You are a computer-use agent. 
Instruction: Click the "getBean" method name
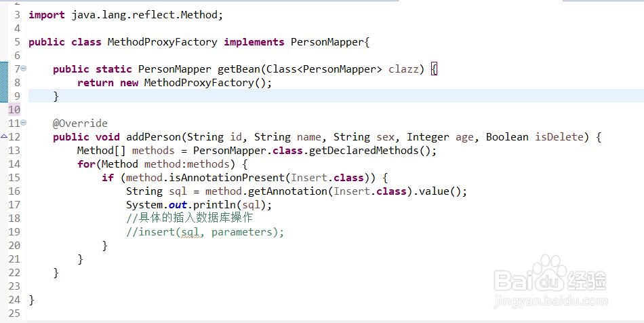click(239, 69)
